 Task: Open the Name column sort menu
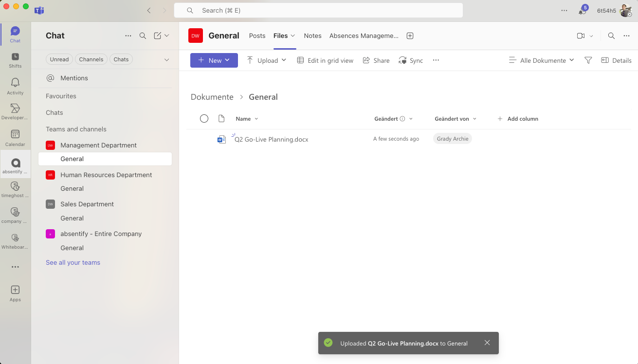[247, 119]
